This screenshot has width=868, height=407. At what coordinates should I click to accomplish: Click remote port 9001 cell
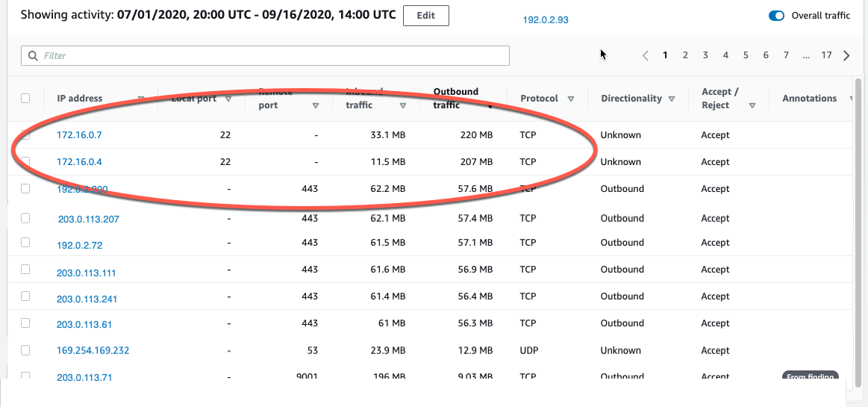click(x=307, y=378)
